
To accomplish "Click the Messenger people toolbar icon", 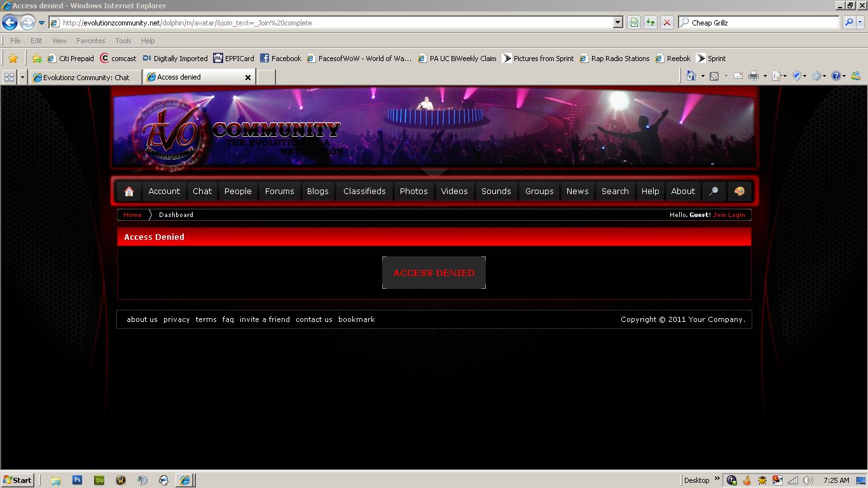I will click(x=856, y=76).
